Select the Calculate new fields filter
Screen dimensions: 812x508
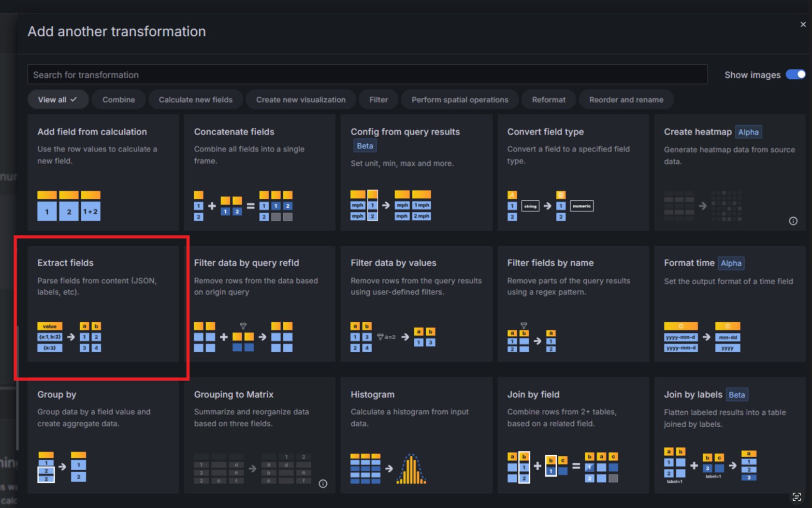[195, 100]
